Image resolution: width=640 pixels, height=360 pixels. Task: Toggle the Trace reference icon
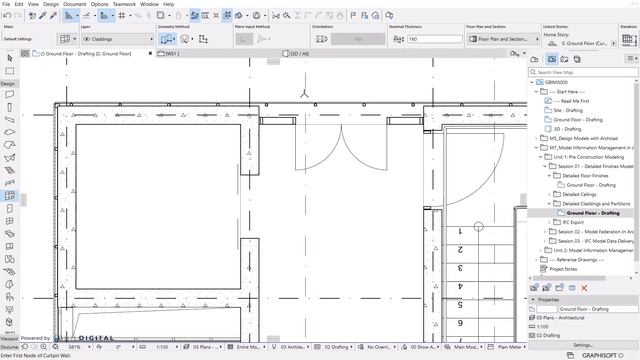(160, 16)
